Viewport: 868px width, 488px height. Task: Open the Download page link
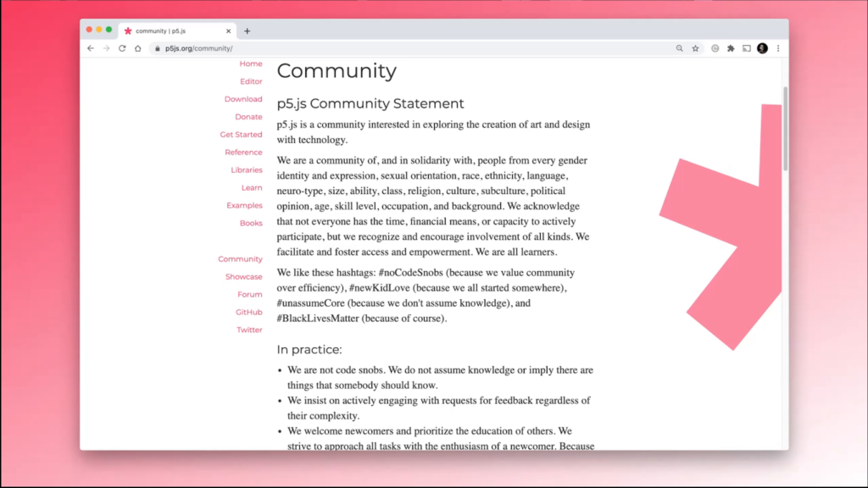pyautogui.click(x=243, y=99)
